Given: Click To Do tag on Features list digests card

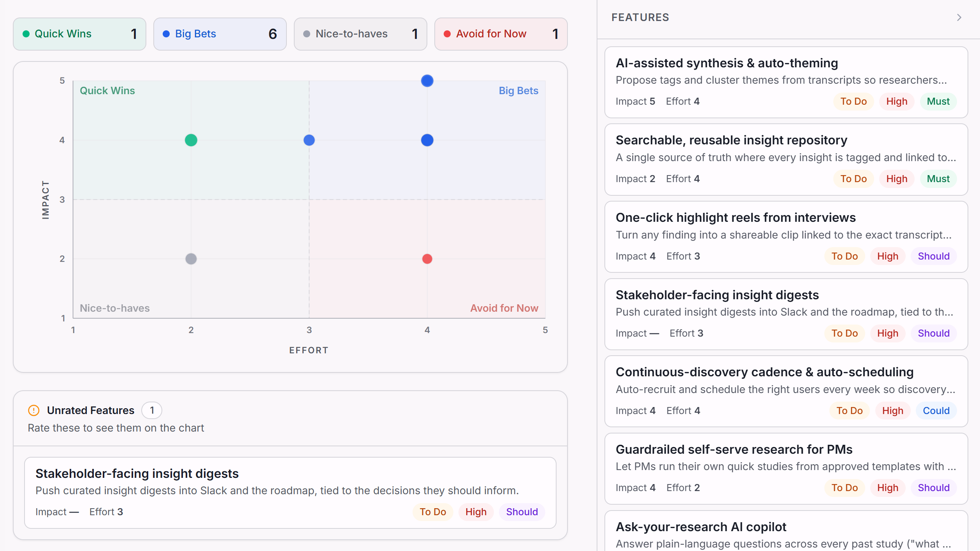Looking at the screenshot, I should [x=845, y=333].
